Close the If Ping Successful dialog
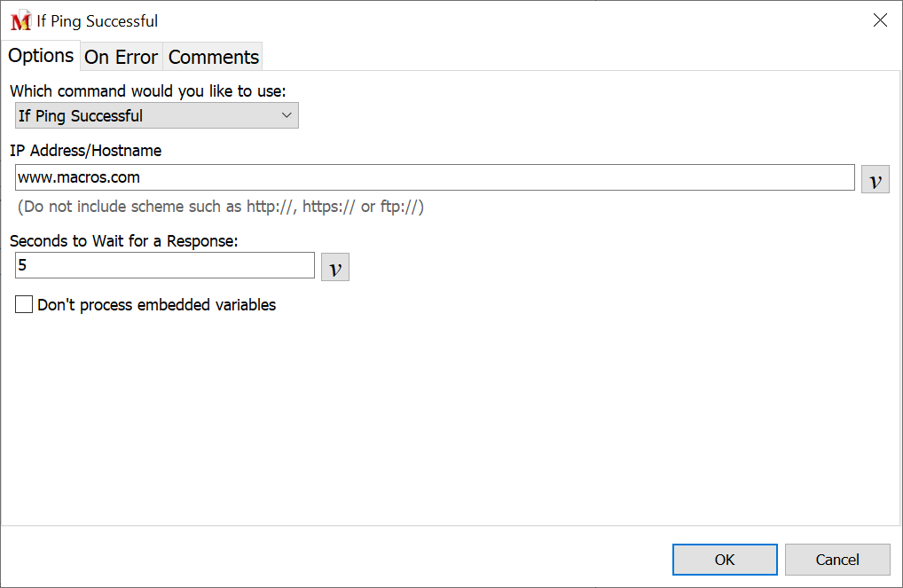903x588 pixels. coord(880,20)
